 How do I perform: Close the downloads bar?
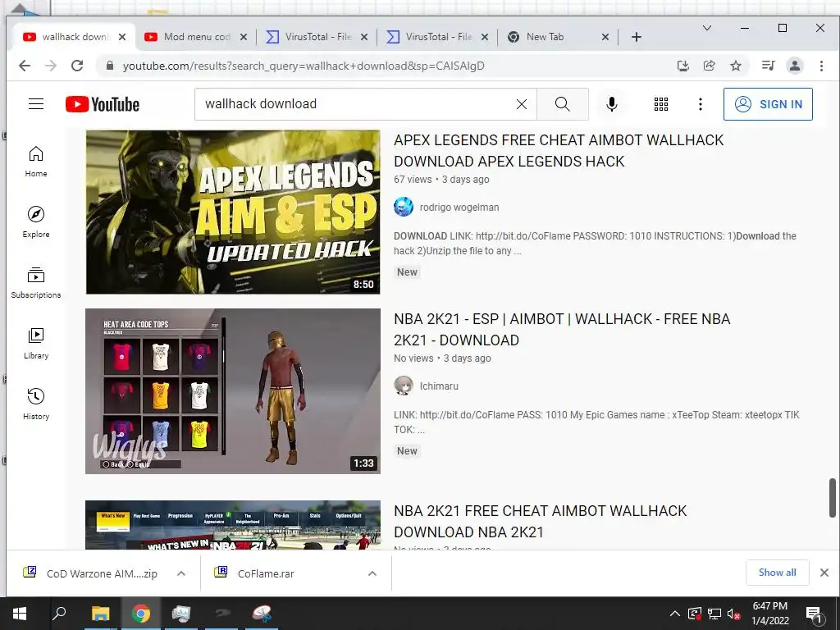[824, 573]
